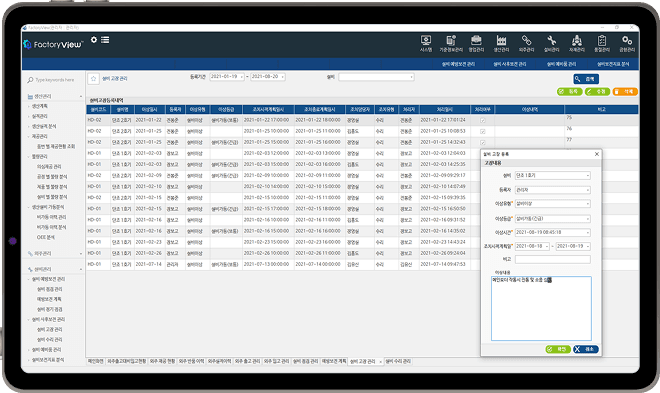Click the orange delete button
The image size is (660, 393).
click(x=625, y=91)
